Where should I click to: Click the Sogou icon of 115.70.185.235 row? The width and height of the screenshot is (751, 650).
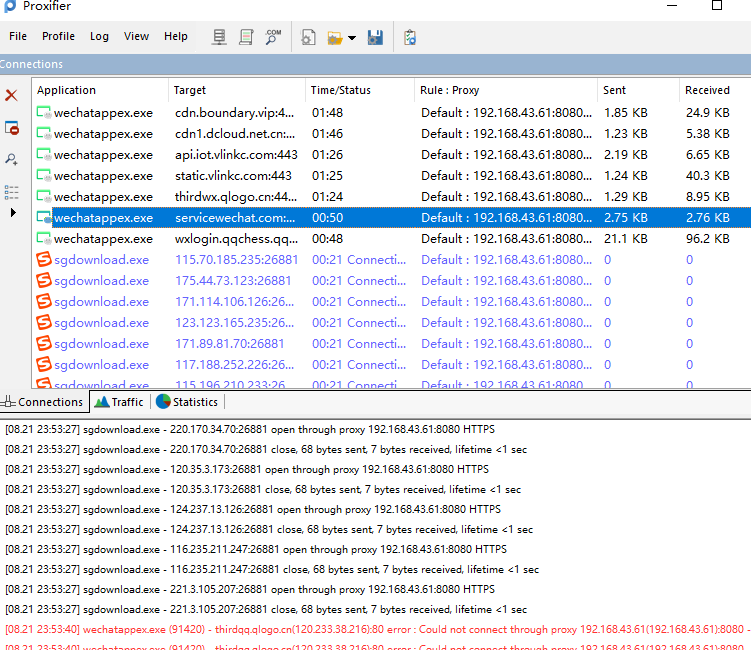tap(44, 259)
